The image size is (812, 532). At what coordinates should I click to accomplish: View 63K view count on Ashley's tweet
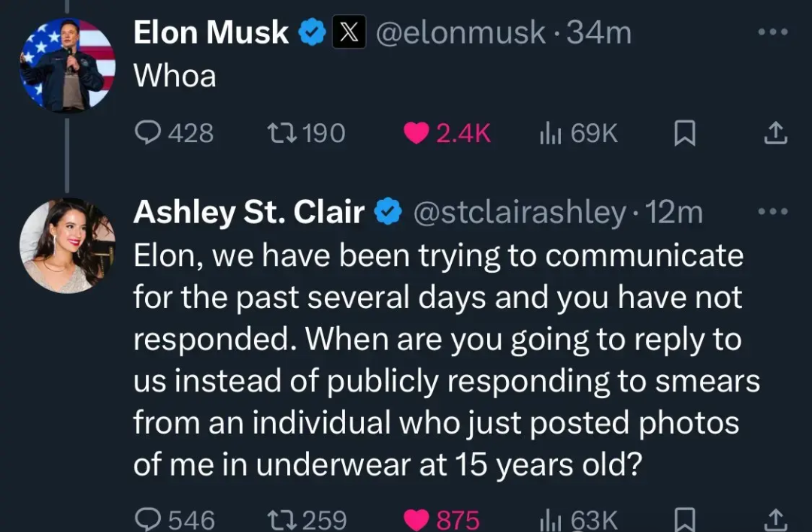click(578, 519)
